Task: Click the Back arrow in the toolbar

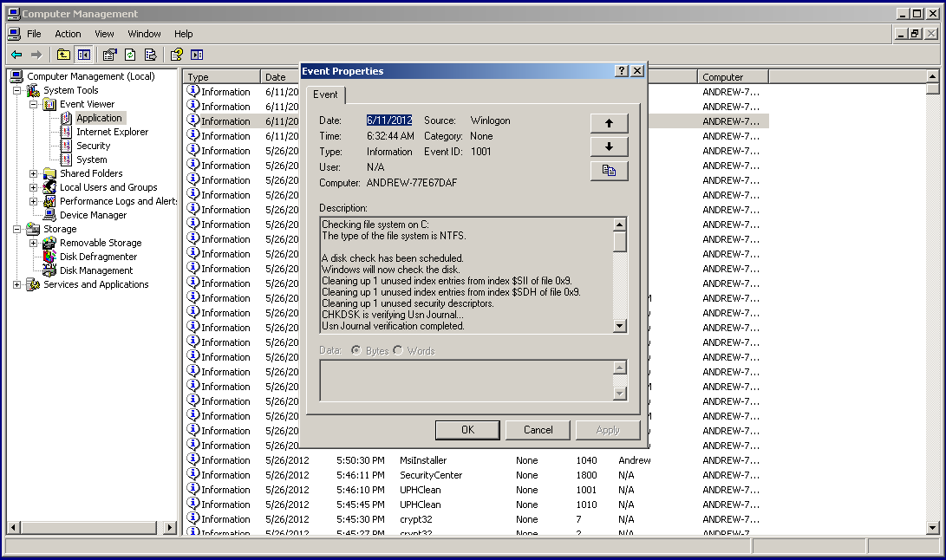Action: (16, 55)
